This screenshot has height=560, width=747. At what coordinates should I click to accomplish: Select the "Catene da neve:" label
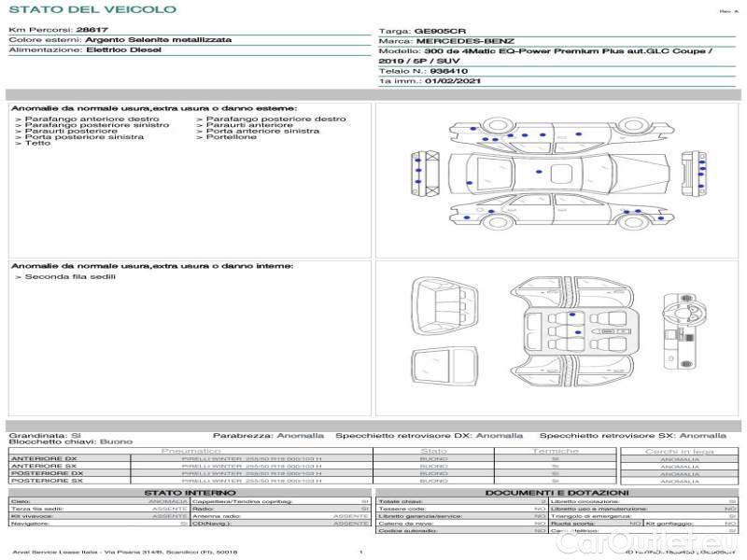point(405,524)
